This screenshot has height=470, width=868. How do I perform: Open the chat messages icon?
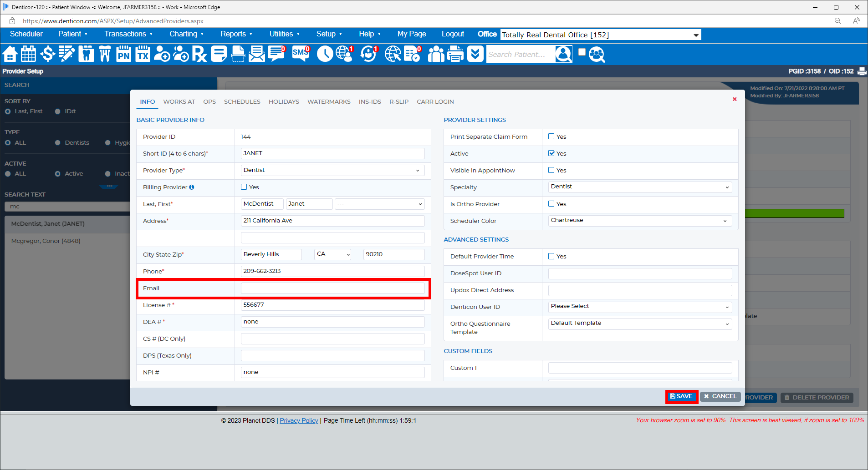click(276, 54)
